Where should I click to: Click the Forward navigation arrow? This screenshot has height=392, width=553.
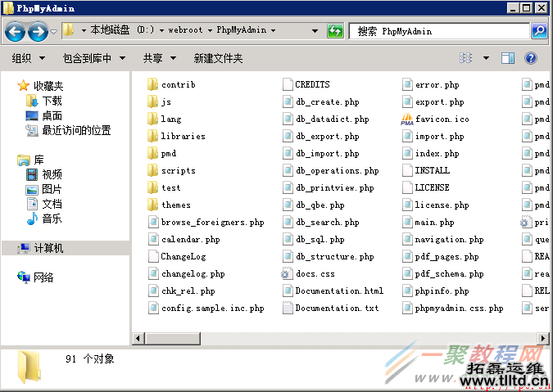(38, 32)
